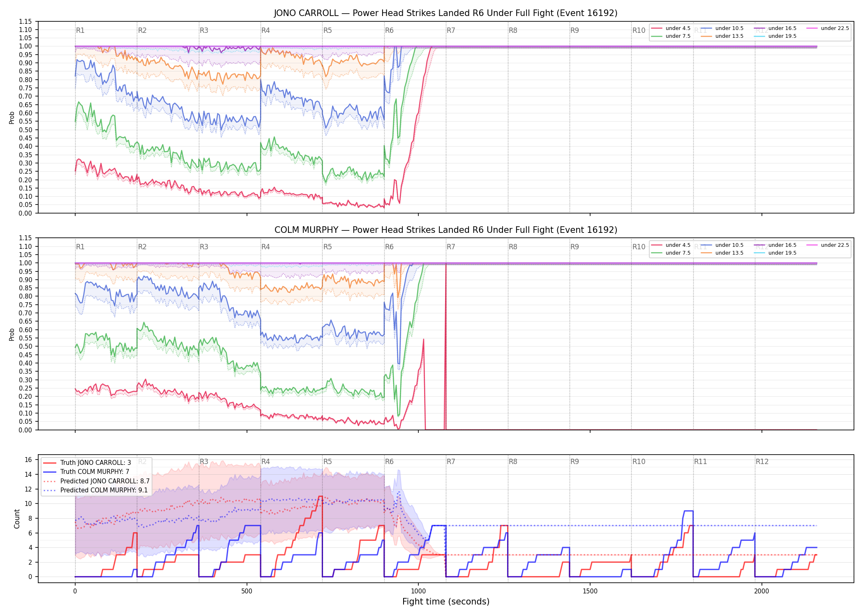Click 'under 4.5' legend entry in Jono Carroll chart
The image size is (863, 616).
(671, 28)
